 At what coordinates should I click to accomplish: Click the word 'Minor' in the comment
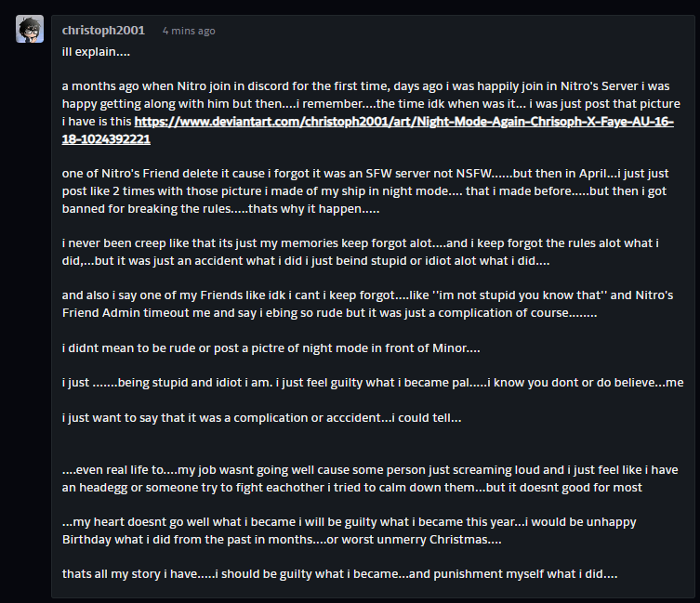point(450,348)
